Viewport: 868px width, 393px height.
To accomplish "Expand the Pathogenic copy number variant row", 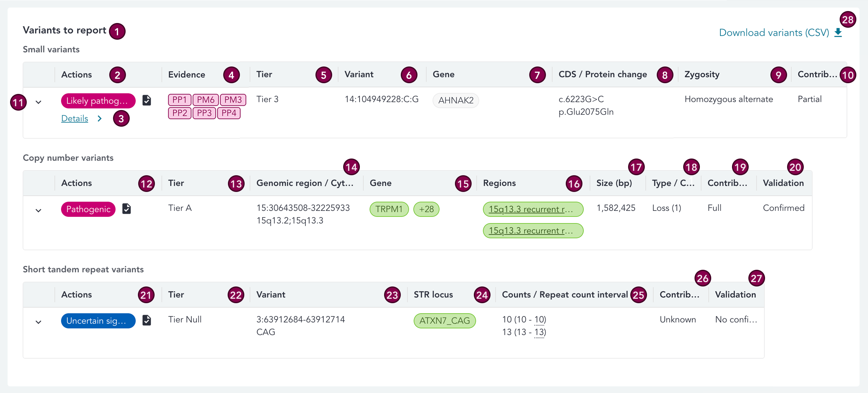I will (x=38, y=210).
